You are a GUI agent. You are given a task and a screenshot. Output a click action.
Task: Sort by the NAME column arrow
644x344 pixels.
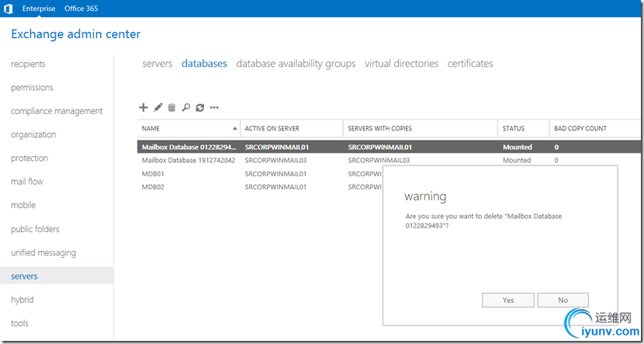tap(235, 129)
